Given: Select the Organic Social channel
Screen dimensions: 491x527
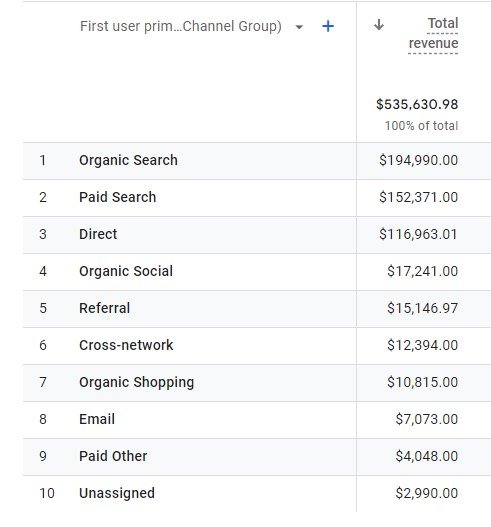Looking at the screenshot, I should (257, 272).
